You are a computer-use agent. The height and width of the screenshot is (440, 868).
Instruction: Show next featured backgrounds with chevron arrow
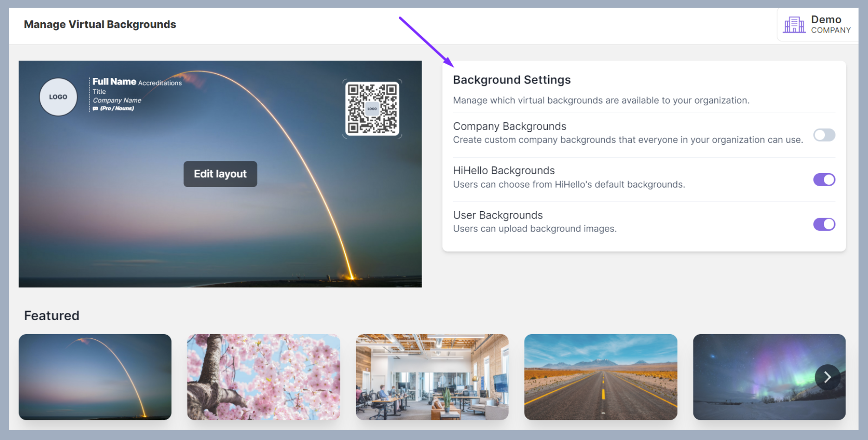827,377
